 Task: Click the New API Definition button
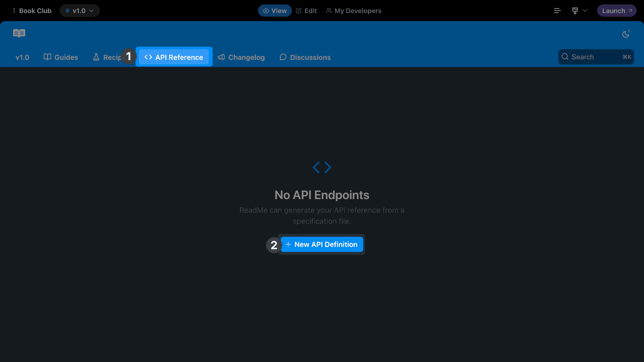(322, 244)
